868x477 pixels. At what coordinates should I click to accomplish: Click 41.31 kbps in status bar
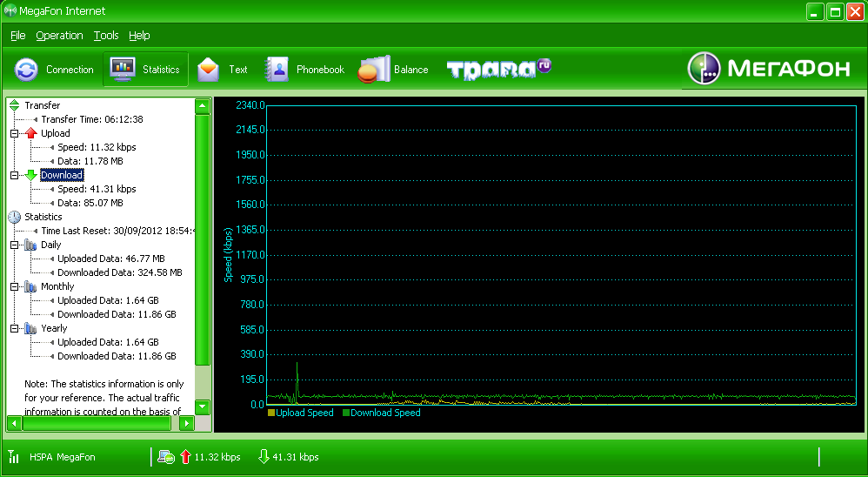point(296,457)
